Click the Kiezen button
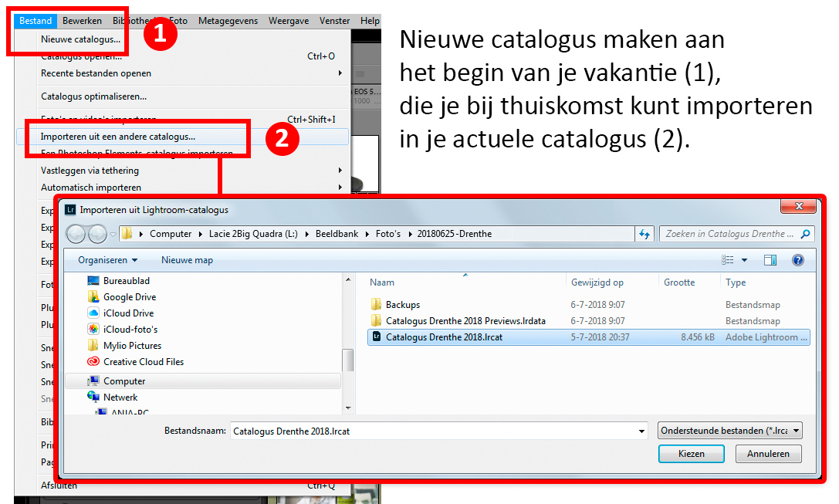This screenshot has width=839, height=504. 691,454
